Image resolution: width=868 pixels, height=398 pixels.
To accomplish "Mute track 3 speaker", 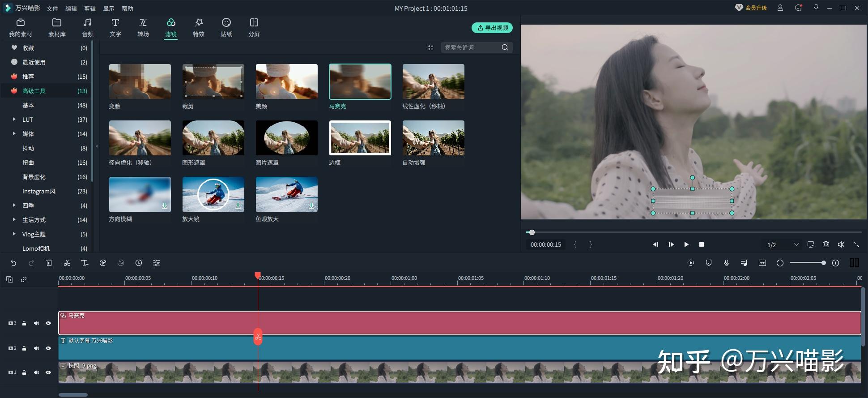I will tap(36, 323).
